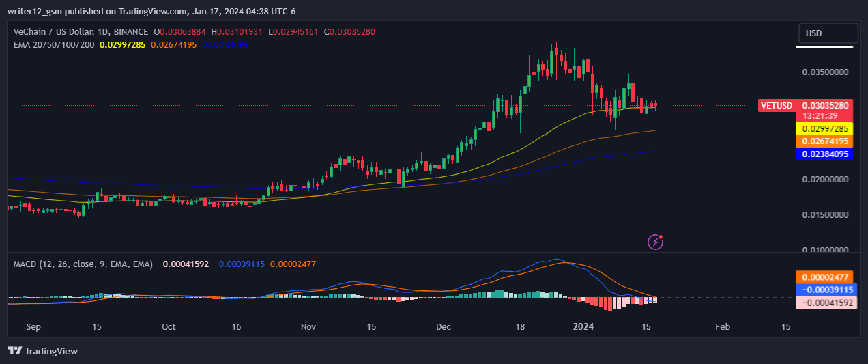Click the 0.03500000 price scale level
Image resolution: width=868 pixels, height=364 pixels.
point(825,72)
